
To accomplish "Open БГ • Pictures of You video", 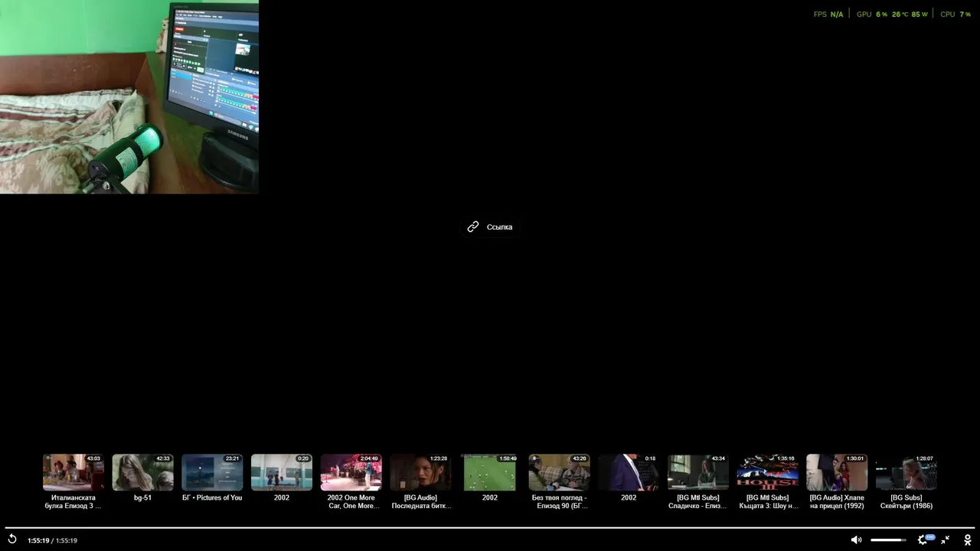I will point(212,472).
